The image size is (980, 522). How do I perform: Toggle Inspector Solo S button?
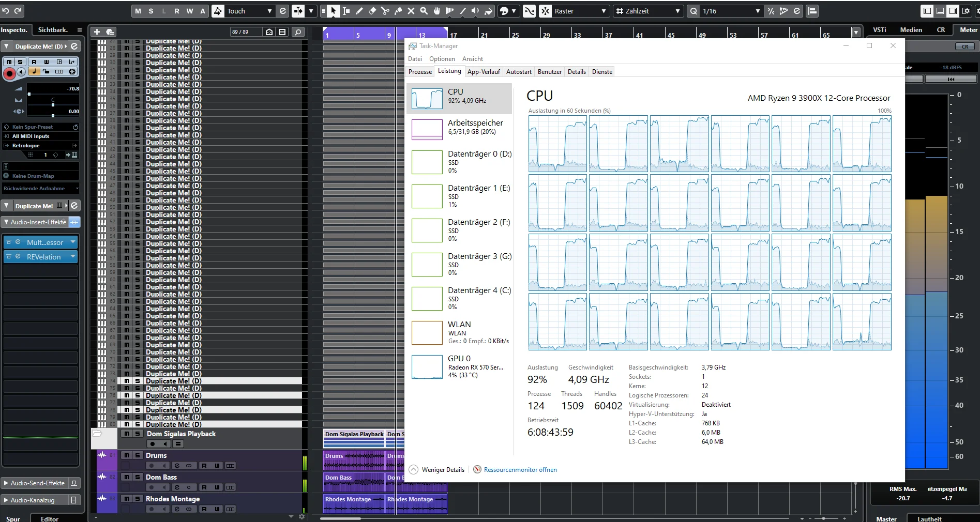[21, 62]
